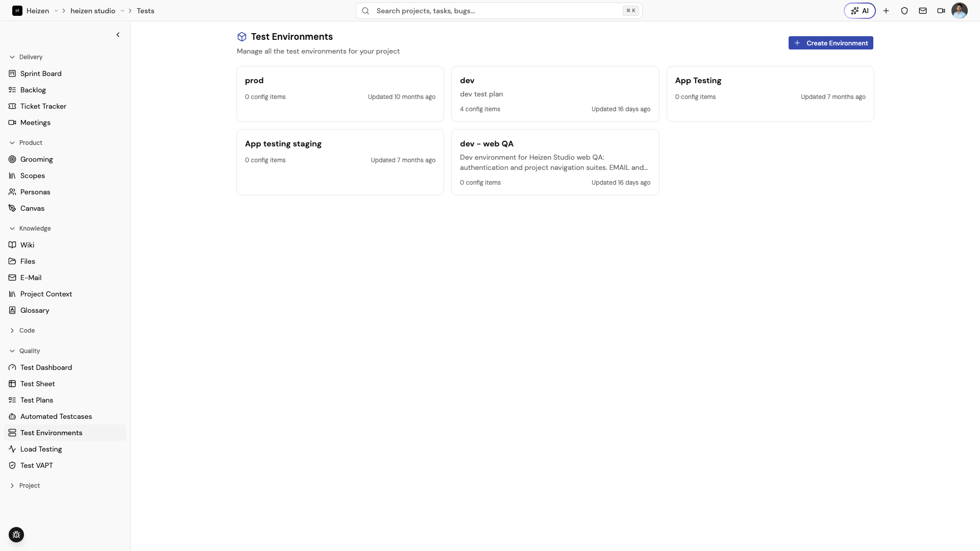This screenshot has width=980, height=551.
Task: Open Meetings page
Action: click(65, 122)
